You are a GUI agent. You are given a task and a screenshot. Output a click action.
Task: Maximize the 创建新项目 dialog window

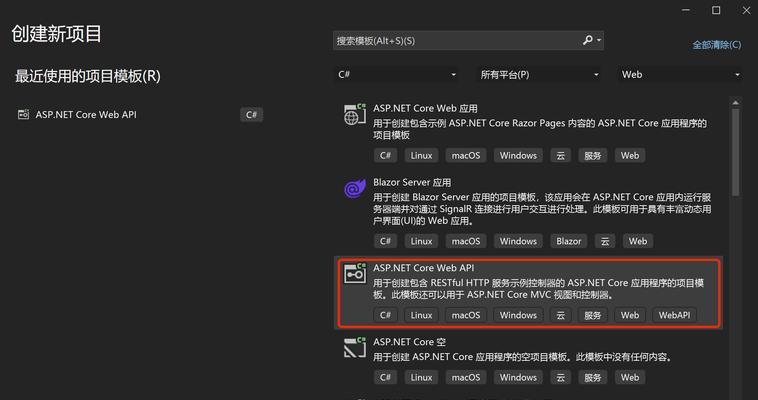pyautogui.click(x=716, y=10)
